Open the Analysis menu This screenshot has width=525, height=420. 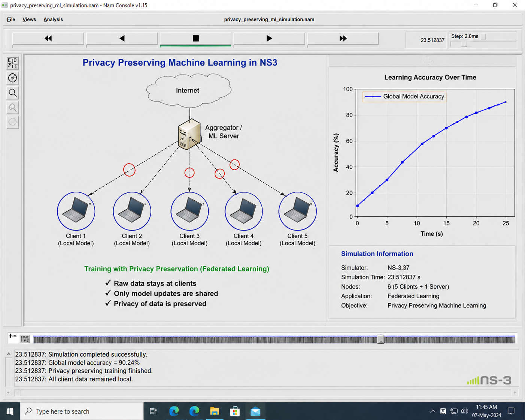[x=53, y=19]
